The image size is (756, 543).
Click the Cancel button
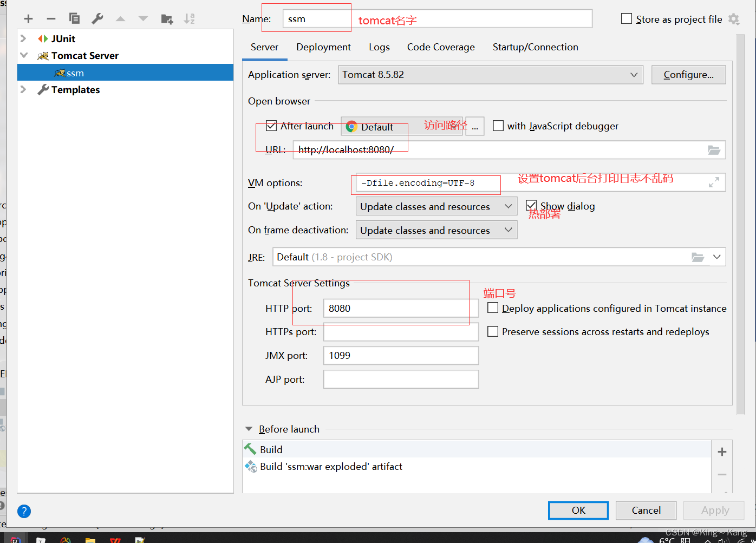(646, 510)
